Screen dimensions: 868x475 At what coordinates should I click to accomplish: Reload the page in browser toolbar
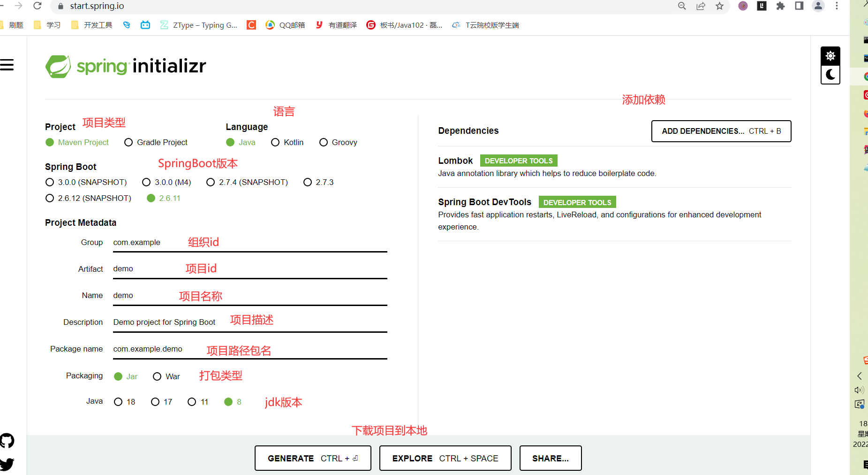point(38,6)
